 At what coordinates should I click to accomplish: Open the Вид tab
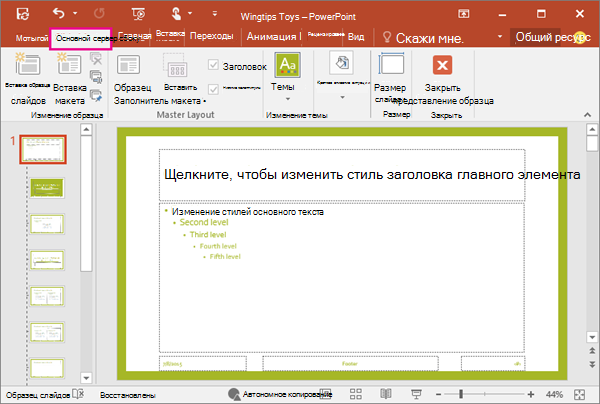coord(356,37)
